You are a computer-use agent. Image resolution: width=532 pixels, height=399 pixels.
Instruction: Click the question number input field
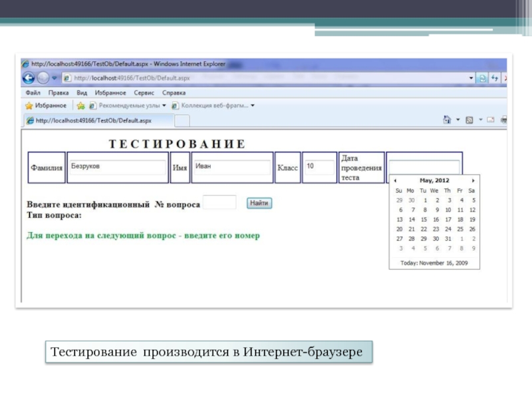219,203
